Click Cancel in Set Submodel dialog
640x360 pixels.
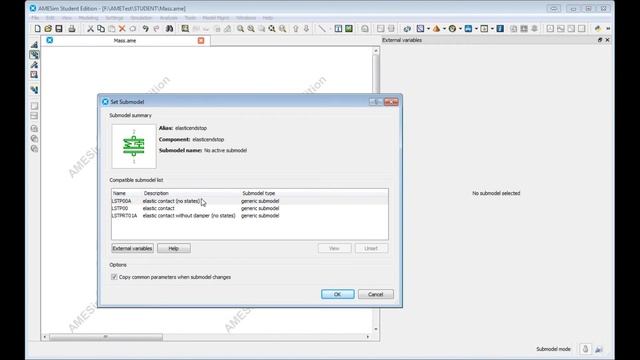point(376,294)
